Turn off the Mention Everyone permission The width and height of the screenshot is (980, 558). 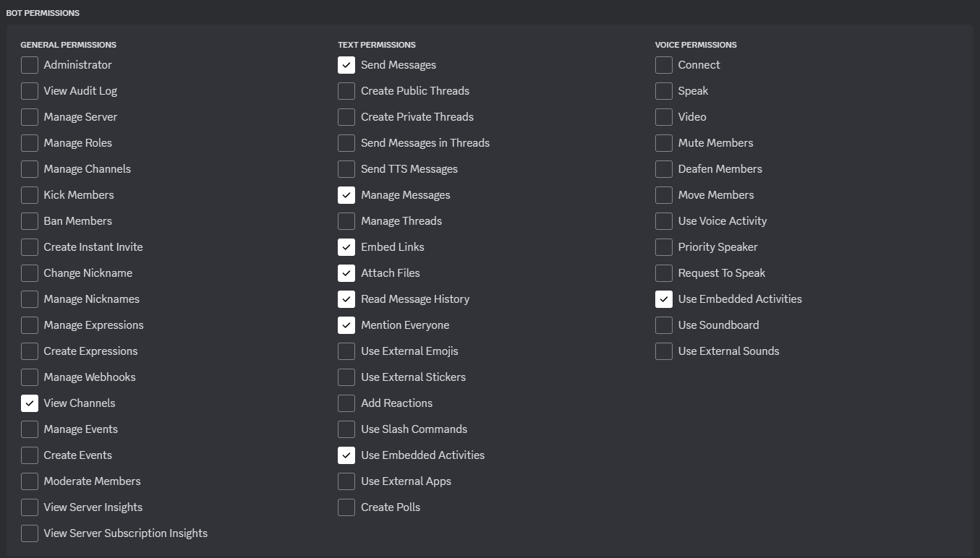[x=346, y=325]
